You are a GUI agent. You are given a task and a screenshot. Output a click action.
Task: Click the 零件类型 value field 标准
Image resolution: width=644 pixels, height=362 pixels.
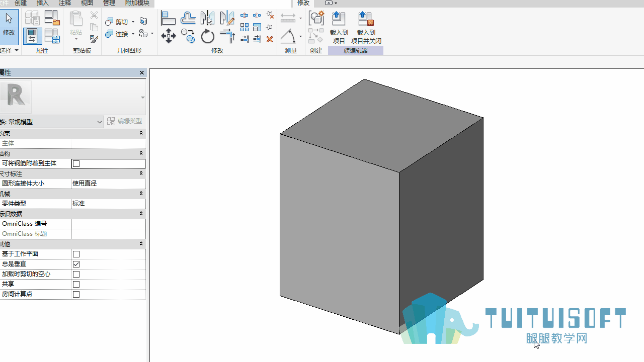(108, 204)
